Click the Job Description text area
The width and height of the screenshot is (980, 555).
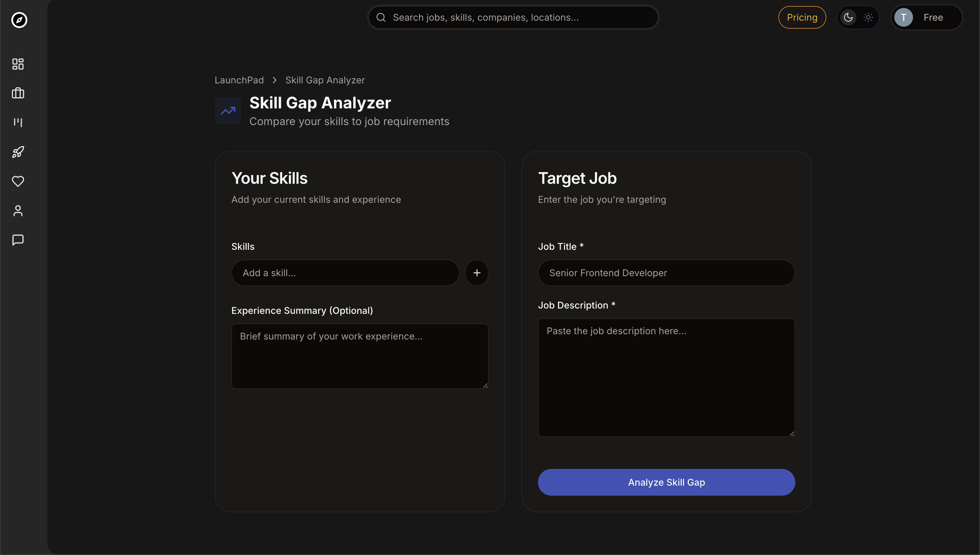pos(666,377)
